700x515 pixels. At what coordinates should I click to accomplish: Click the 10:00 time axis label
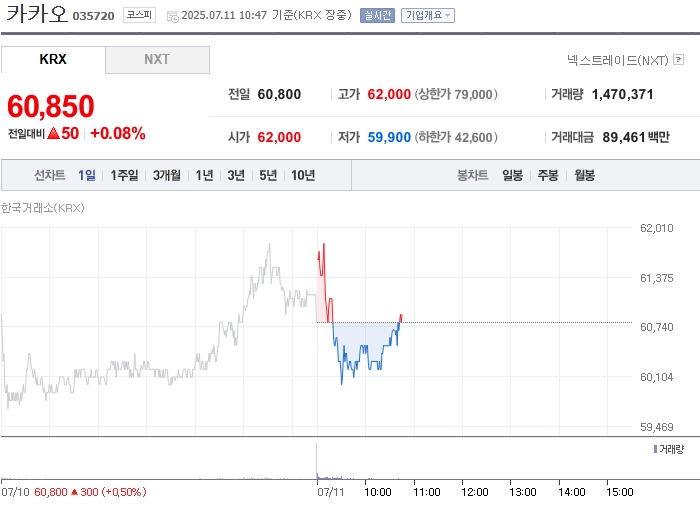(x=378, y=492)
